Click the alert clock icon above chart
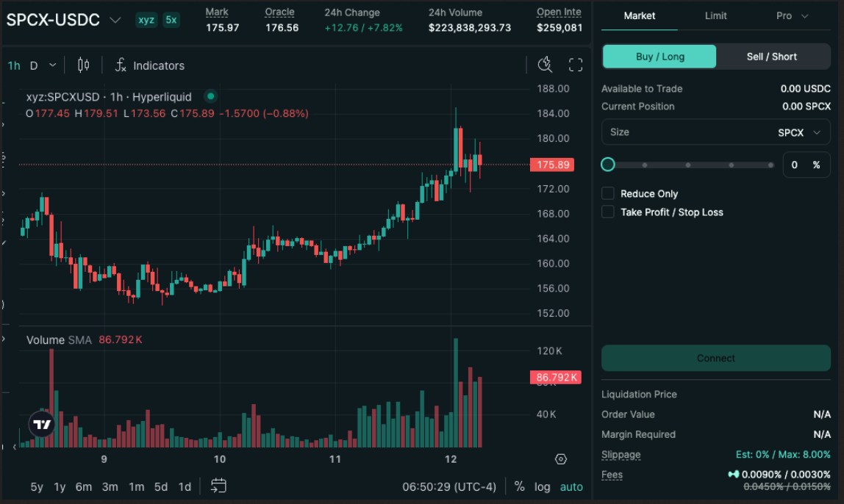The image size is (844, 504). [545, 65]
